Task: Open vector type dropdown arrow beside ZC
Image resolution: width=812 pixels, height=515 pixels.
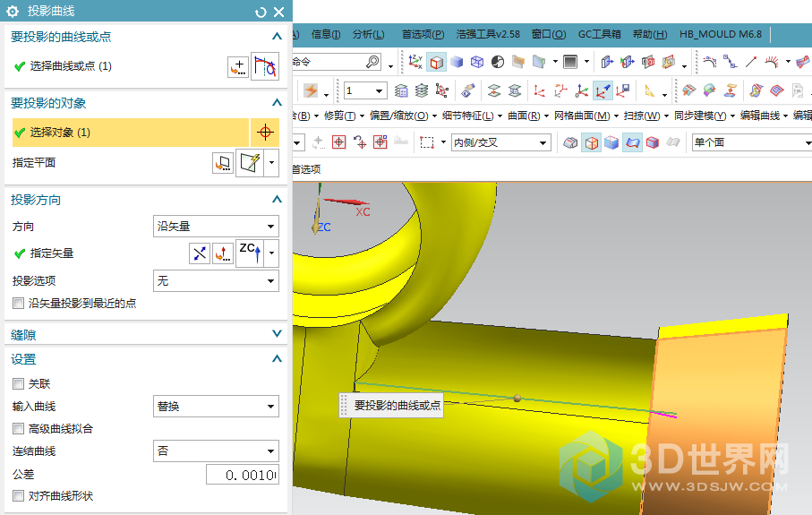Action: 272,253
